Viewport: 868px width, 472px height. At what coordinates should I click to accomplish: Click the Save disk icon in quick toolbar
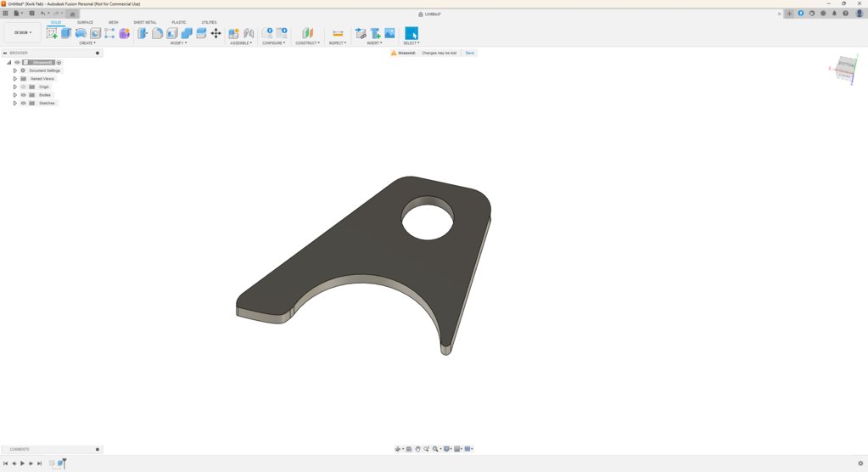click(31, 14)
